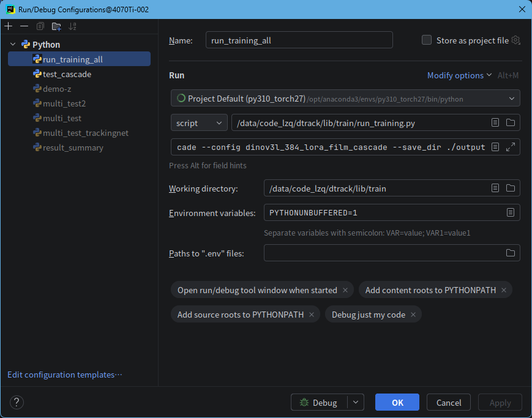Open Edit configuration templates link

pos(64,375)
